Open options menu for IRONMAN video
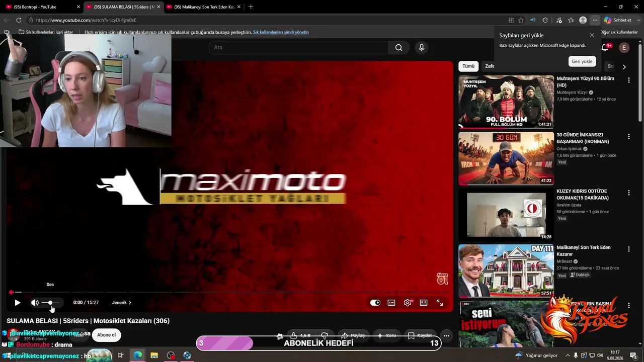This screenshot has height=362, width=644. coord(628,136)
